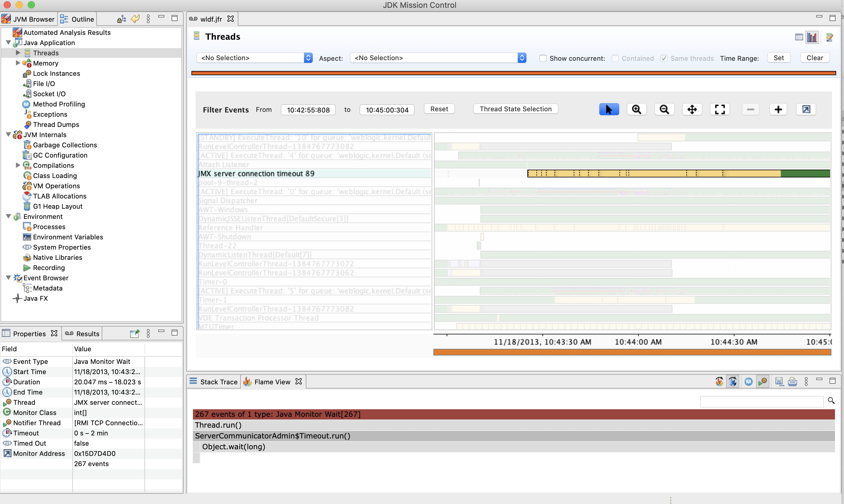
Task: Collapse the JVM Internals tree node
Action: (8, 135)
